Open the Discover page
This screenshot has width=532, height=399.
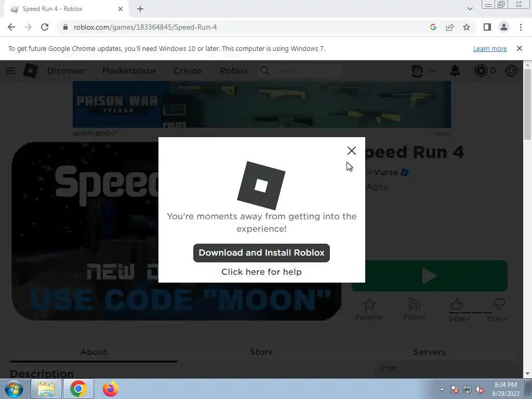[66, 71]
